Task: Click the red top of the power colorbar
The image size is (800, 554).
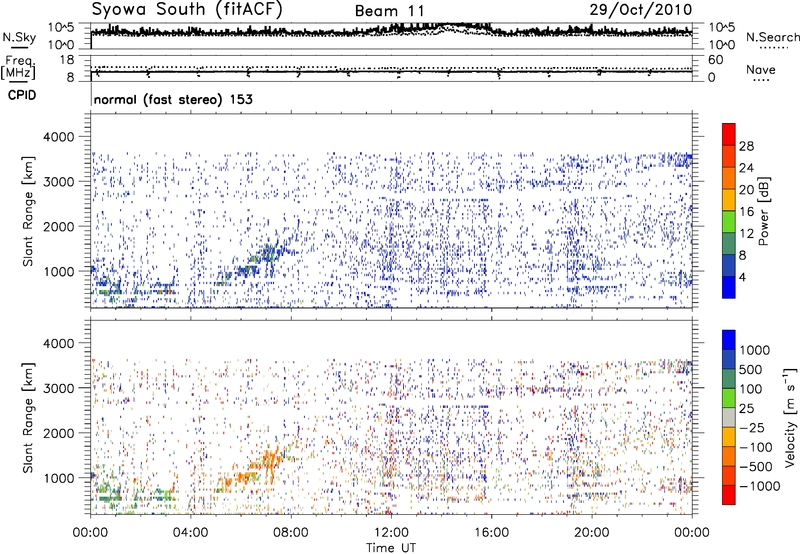Action: point(729,134)
